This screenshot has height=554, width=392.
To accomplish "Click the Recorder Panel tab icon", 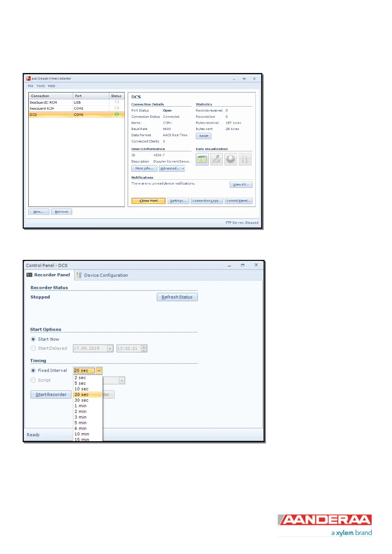I will coord(29,275).
